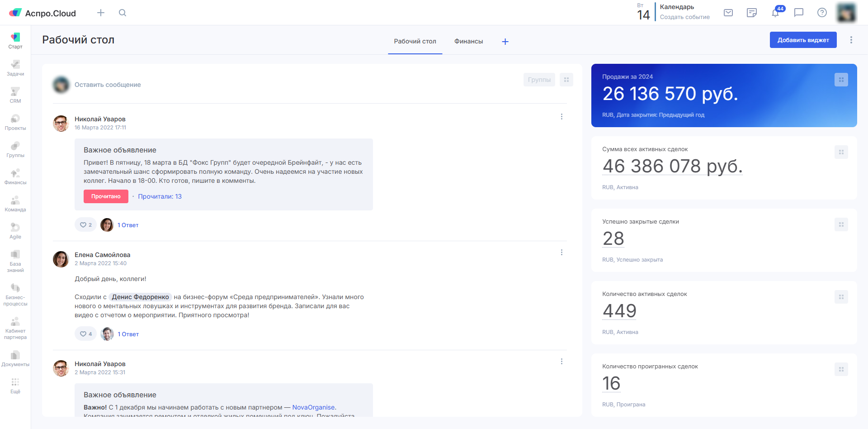The image size is (868, 429).
Task: Open the NovaOrganise link
Action: point(313,407)
